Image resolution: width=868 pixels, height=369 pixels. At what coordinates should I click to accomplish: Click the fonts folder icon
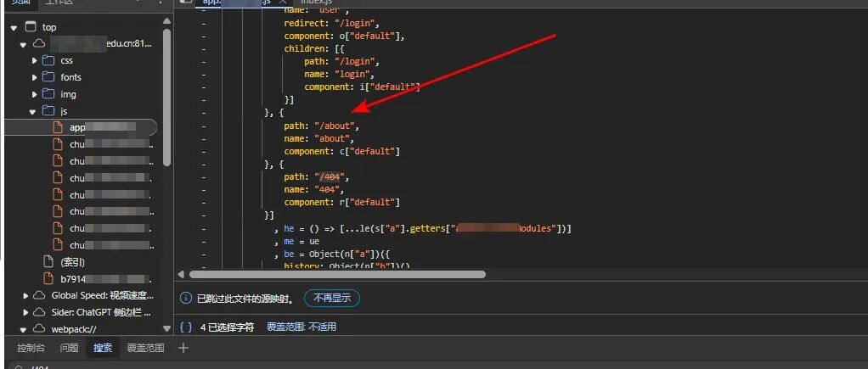click(48, 77)
